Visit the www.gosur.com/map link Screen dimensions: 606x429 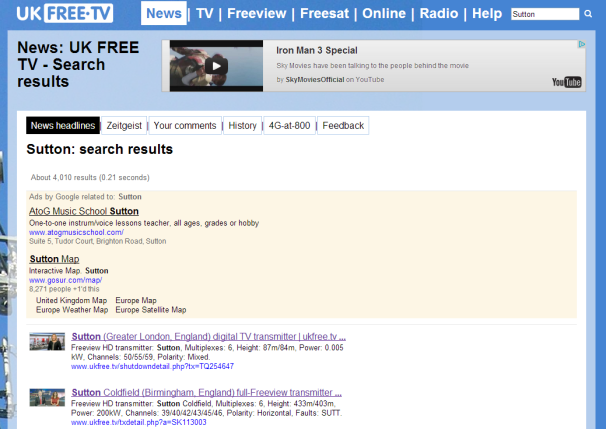pos(65,280)
